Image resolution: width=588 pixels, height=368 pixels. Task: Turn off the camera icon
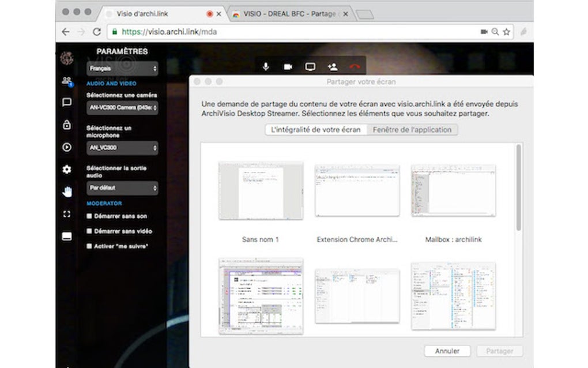tap(288, 66)
